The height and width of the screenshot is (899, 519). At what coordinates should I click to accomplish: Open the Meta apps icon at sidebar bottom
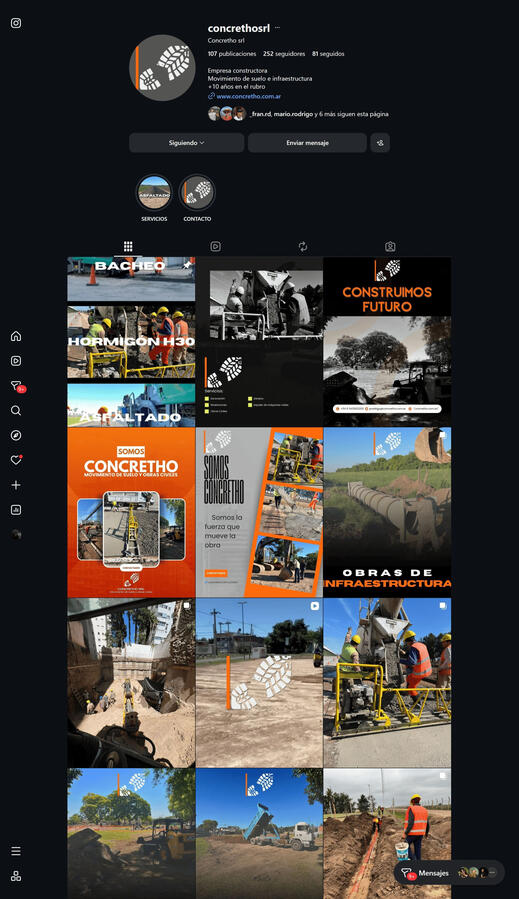[x=16, y=876]
